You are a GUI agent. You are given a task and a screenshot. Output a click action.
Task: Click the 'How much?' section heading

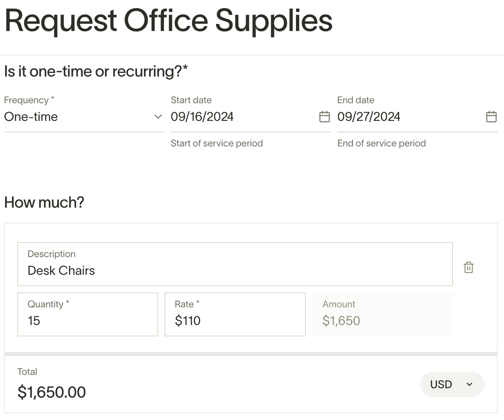pyautogui.click(x=44, y=203)
